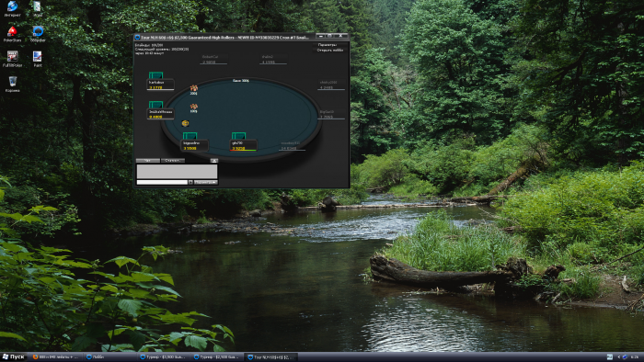
Task: Open the PokerStars desktop shortcut
Action: 12,34
